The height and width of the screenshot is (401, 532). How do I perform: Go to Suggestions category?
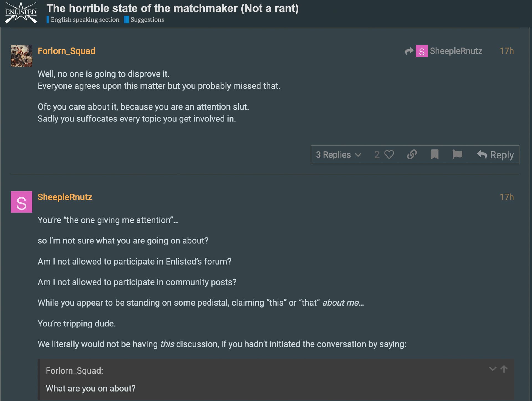point(147,20)
